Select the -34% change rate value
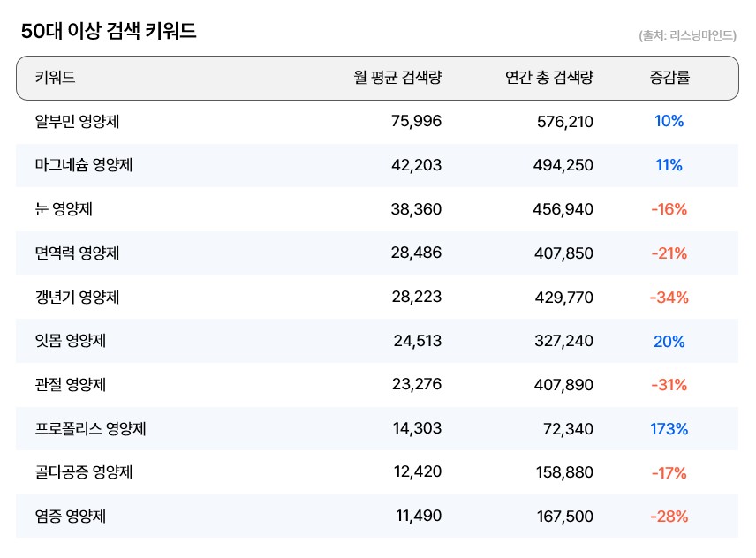 (x=669, y=298)
